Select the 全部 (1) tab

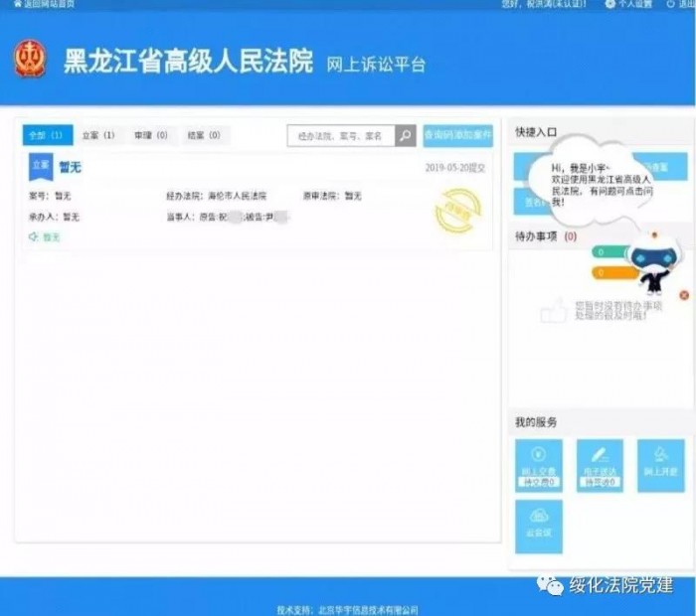click(48, 135)
